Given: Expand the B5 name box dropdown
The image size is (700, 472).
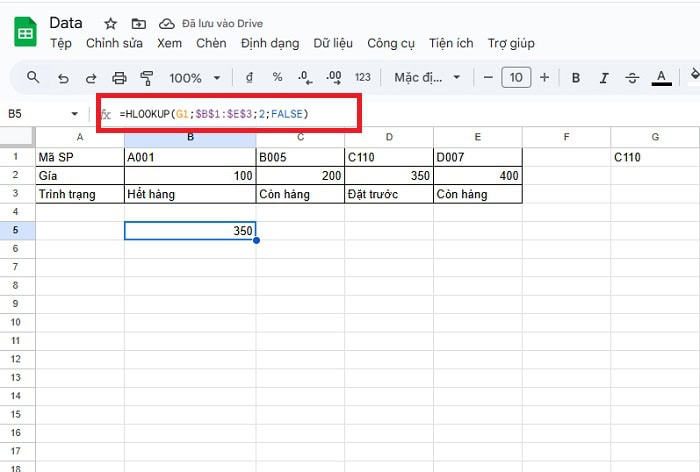Looking at the screenshot, I should [75, 114].
